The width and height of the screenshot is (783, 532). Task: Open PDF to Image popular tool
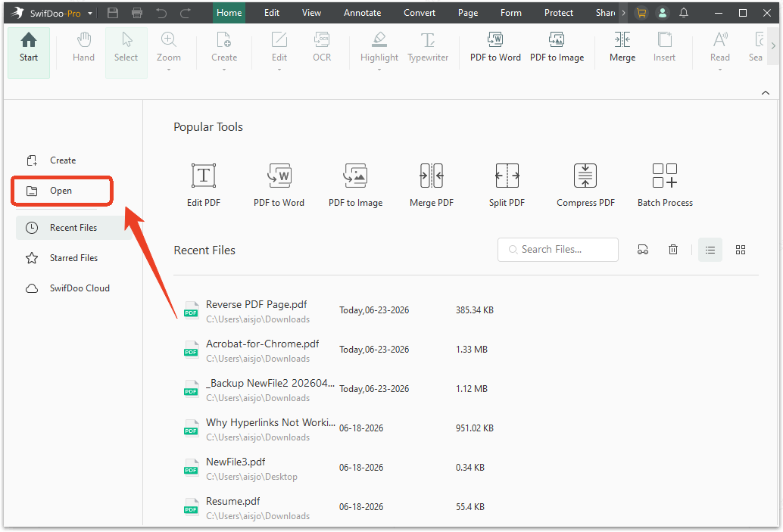coord(356,185)
